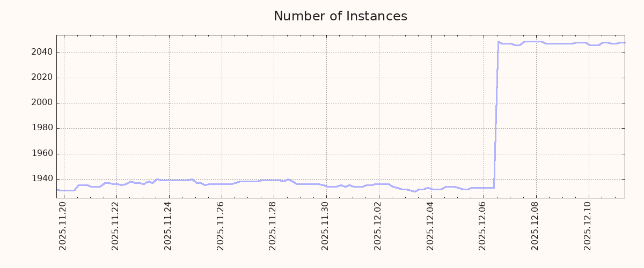Select the 2025.11.22 date on x-axis
The height and width of the screenshot is (268, 644).
115,226
